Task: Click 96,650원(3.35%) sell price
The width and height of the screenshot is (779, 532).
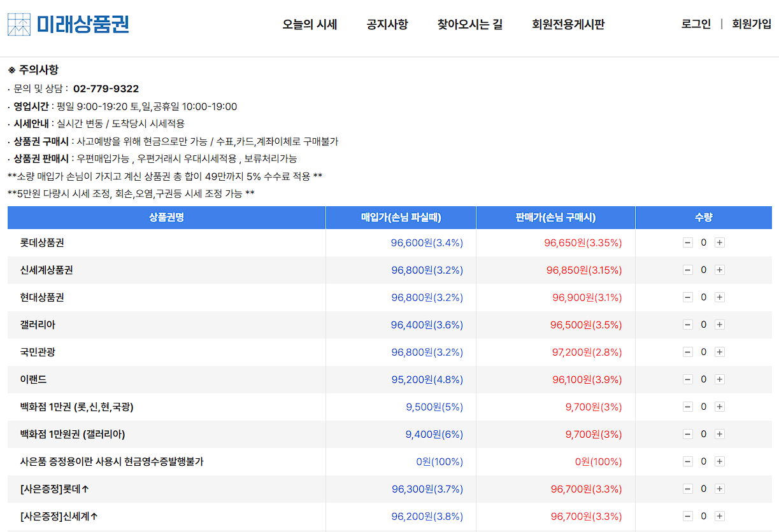Action: (x=583, y=242)
